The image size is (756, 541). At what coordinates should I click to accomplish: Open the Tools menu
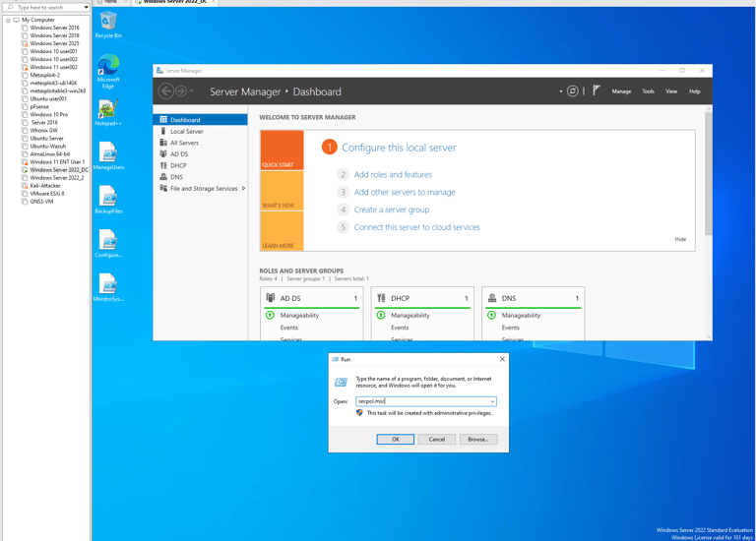pos(648,91)
